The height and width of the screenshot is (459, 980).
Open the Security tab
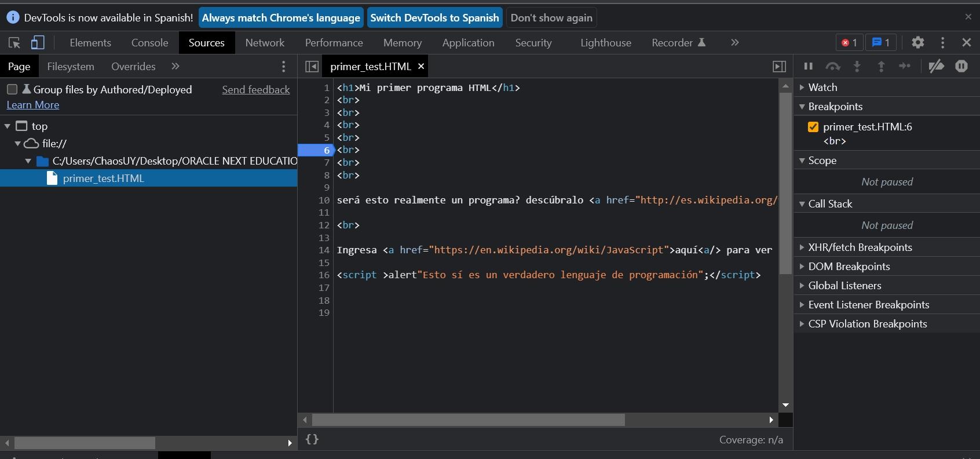click(x=533, y=42)
